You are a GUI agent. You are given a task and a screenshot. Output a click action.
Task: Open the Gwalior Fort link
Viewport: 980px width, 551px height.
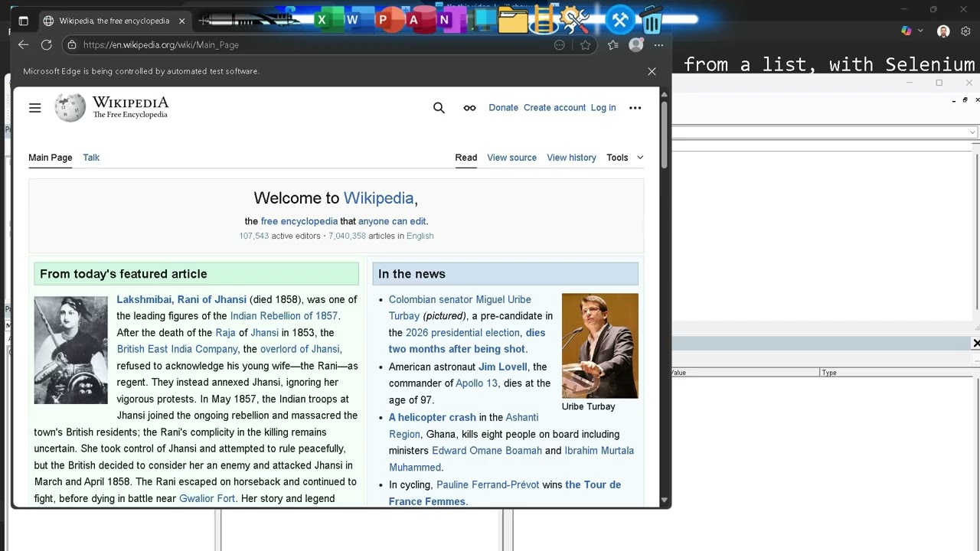click(x=207, y=499)
